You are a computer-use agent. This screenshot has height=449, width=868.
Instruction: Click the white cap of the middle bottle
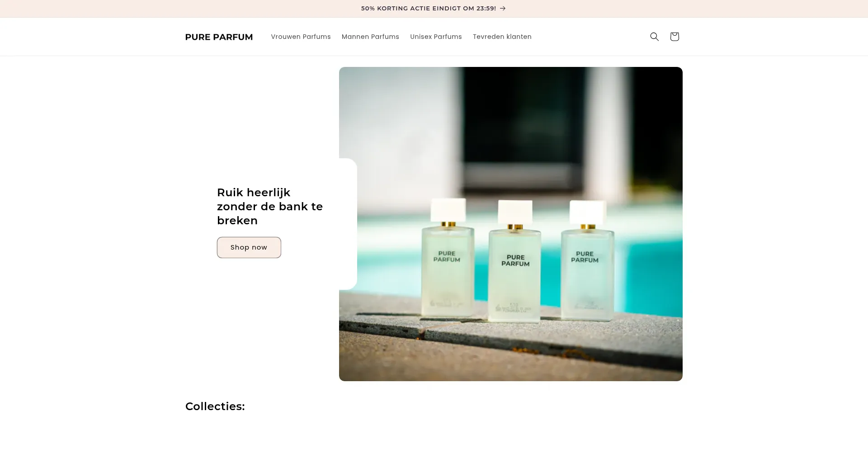point(515,212)
